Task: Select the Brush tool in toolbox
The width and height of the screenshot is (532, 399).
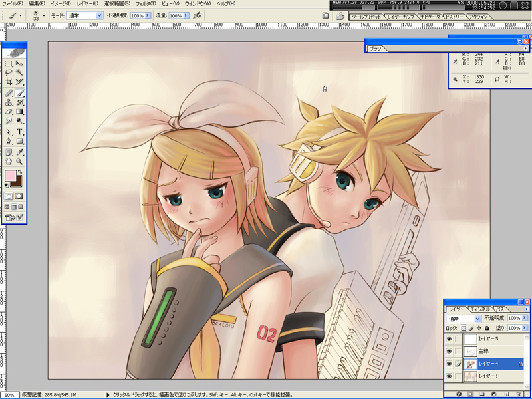Action: tap(20, 94)
